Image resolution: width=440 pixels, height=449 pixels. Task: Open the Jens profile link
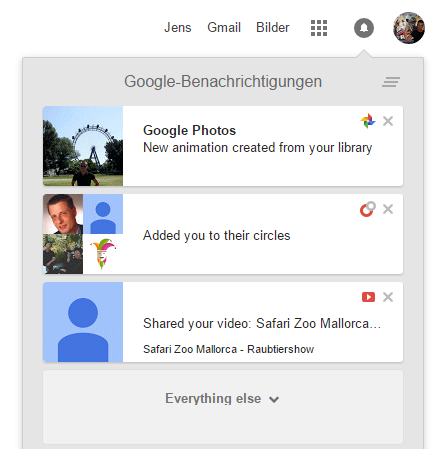point(178,27)
